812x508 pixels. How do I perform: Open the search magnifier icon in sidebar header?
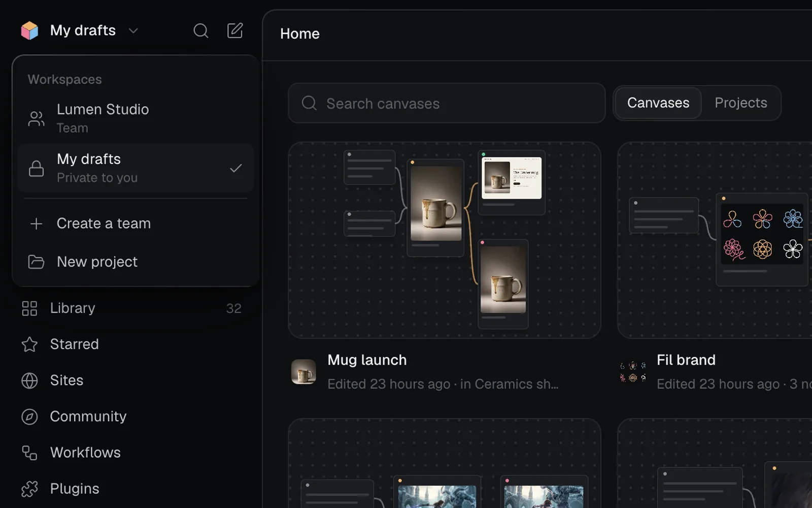click(x=201, y=30)
